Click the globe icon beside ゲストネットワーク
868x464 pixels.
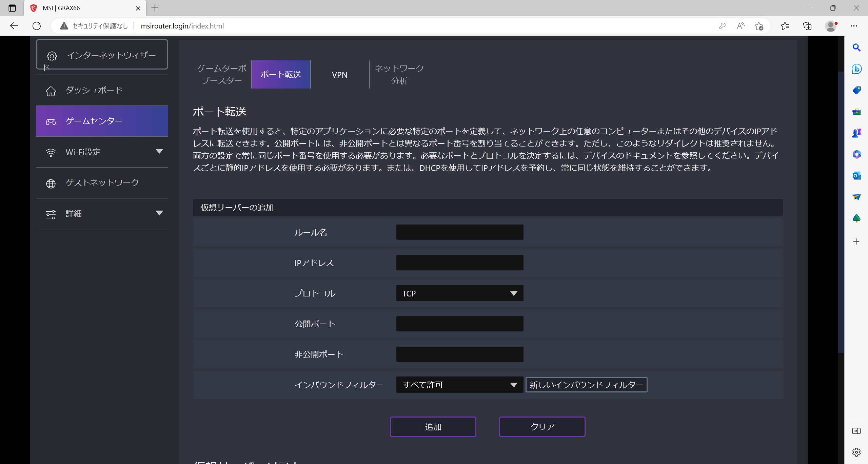click(x=51, y=183)
